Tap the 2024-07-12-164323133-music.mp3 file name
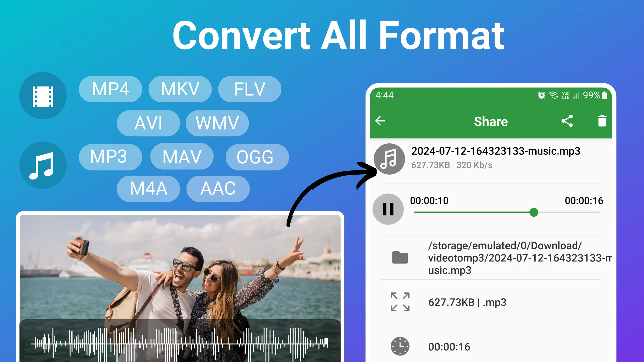The image size is (644, 362). coord(496,151)
